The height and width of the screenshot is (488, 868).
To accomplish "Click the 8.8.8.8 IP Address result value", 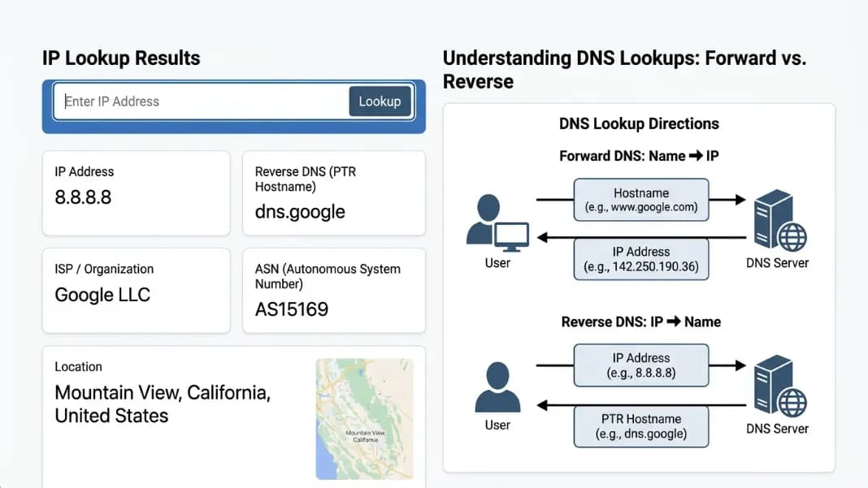I will [83, 197].
